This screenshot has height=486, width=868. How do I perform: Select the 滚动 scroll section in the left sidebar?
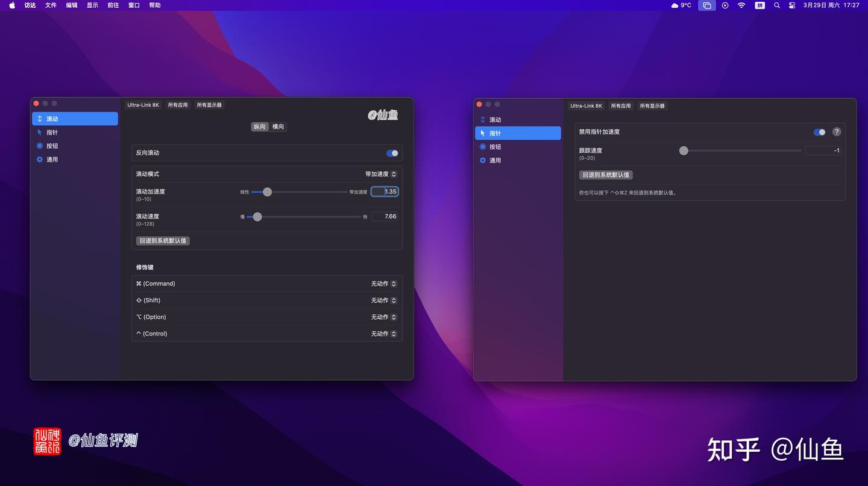point(52,119)
